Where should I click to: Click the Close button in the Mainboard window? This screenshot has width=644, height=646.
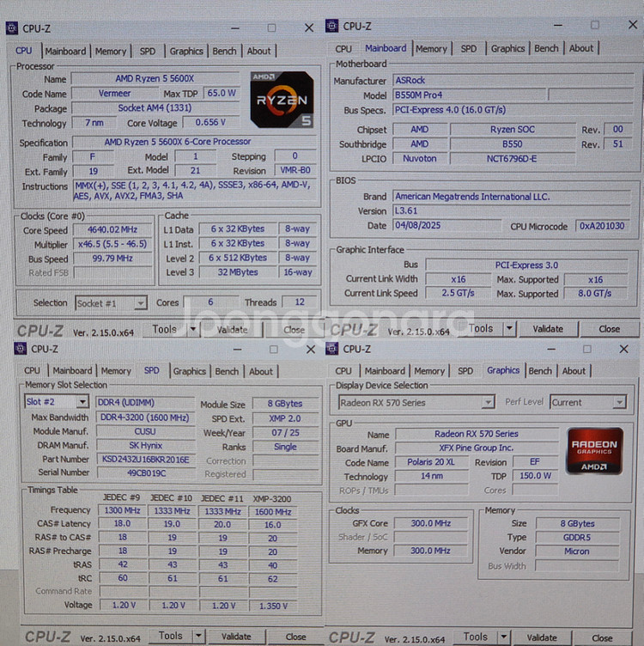tap(609, 329)
